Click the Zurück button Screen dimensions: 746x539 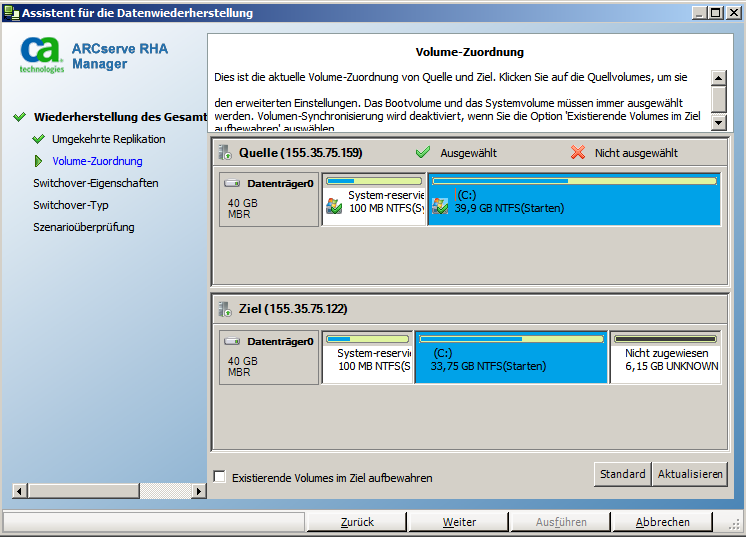pyautogui.click(x=357, y=522)
